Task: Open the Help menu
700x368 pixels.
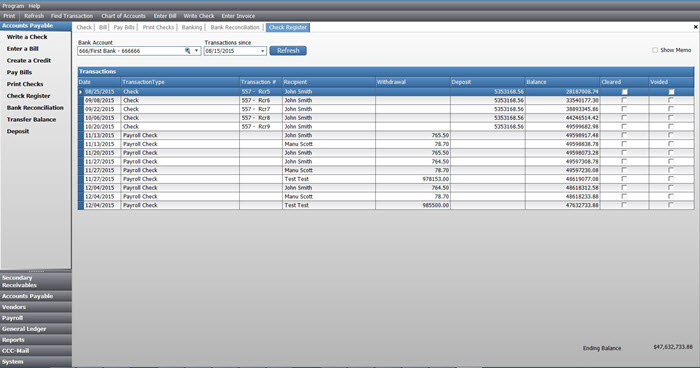Action: pyautogui.click(x=34, y=6)
